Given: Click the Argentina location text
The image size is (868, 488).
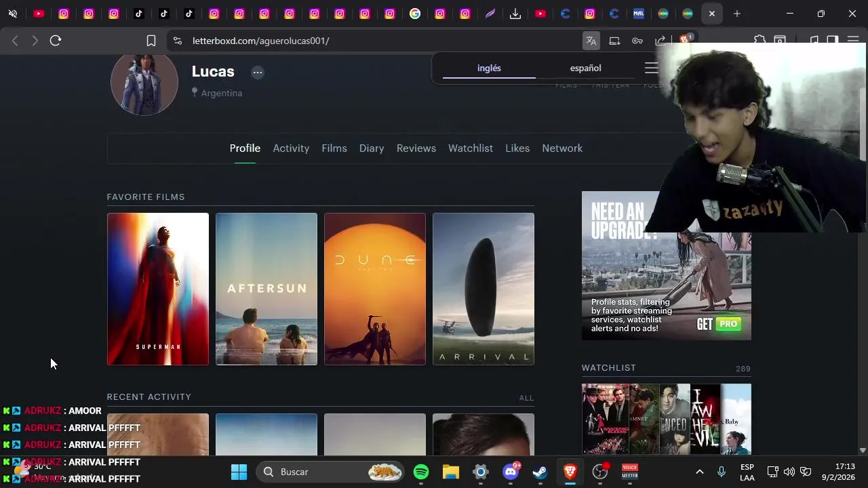Looking at the screenshot, I should pyautogui.click(x=222, y=93).
